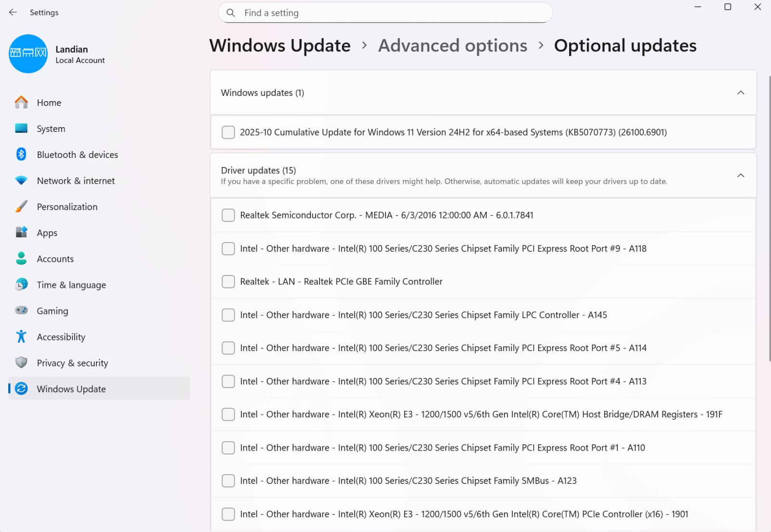771x532 pixels.
Task: Go to Time & language settings
Action: click(71, 285)
